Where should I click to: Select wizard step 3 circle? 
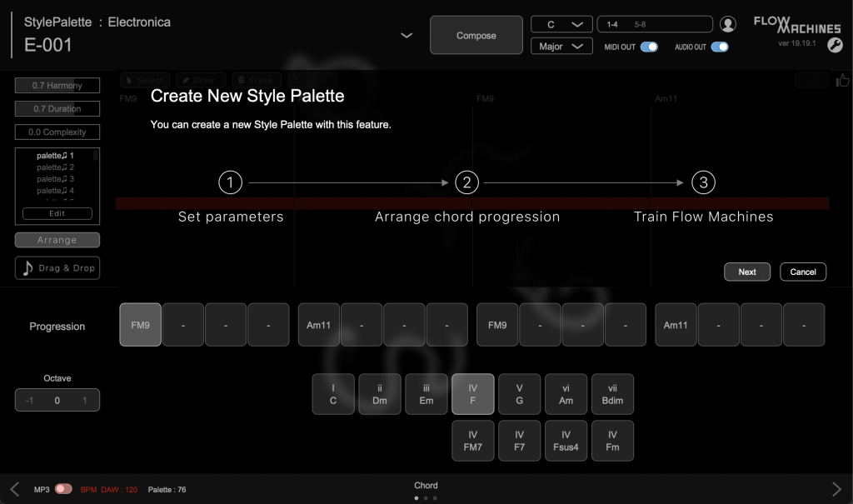tap(704, 182)
